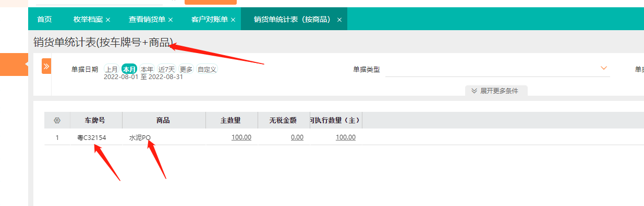Open 主数量 100.00 link
This screenshot has width=644, height=206.
tap(241, 137)
